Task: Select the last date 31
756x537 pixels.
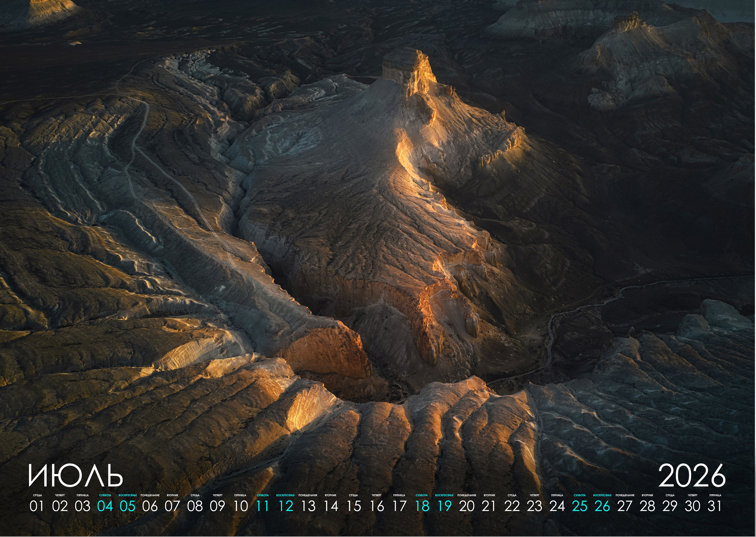Action: pyautogui.click(x=715, y=506)
